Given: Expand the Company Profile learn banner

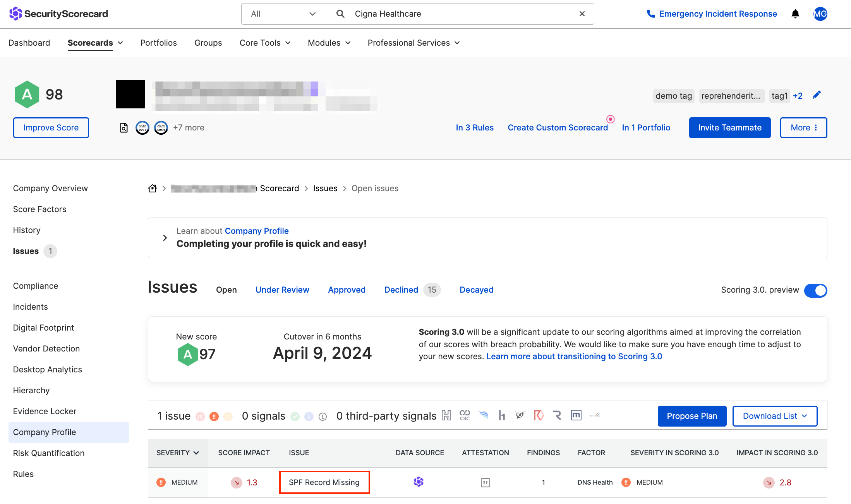Looking at the screenshot, I should point(165,238).
